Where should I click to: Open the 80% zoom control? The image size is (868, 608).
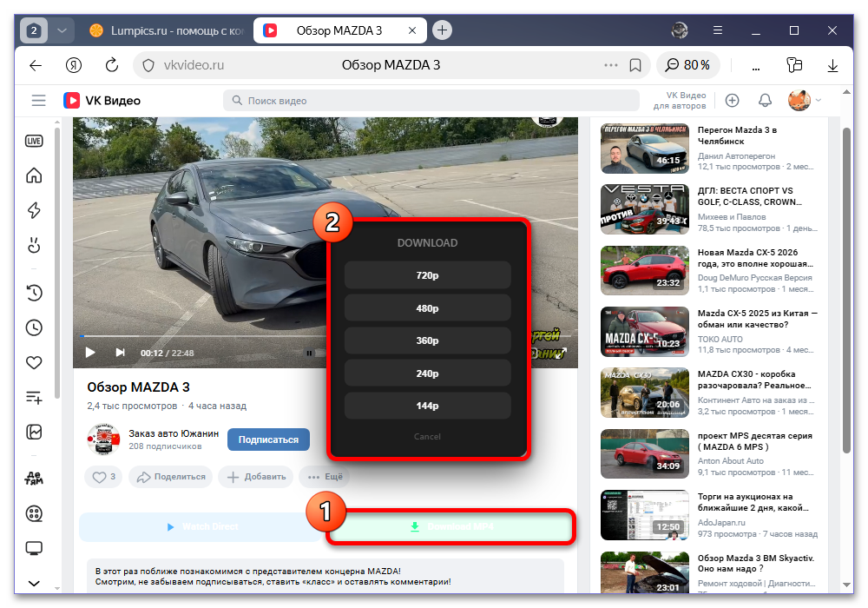click(687, 65)
